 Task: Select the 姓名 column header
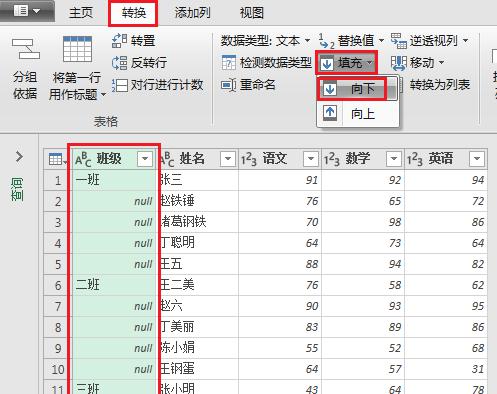tap(197, 159)
